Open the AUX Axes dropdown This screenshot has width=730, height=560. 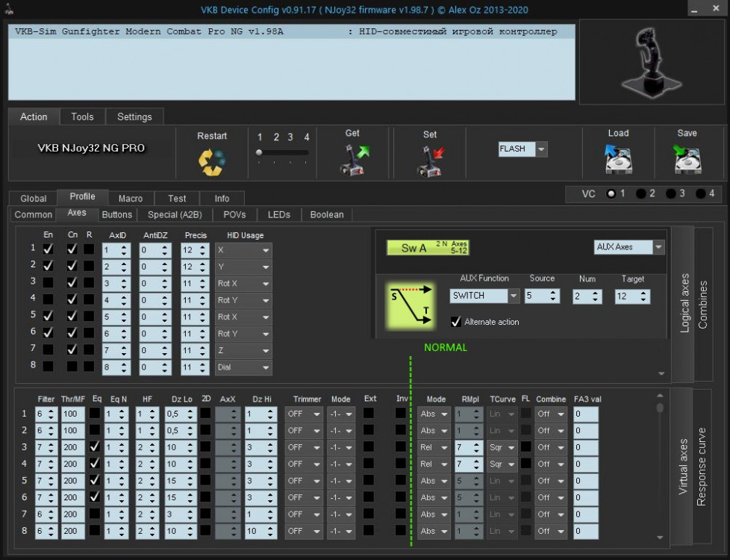tap(658, 247)
